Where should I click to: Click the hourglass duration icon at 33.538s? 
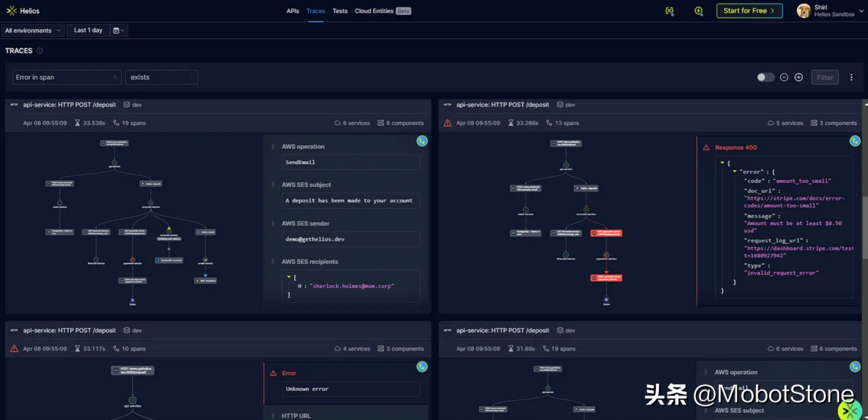click(77, 123)
